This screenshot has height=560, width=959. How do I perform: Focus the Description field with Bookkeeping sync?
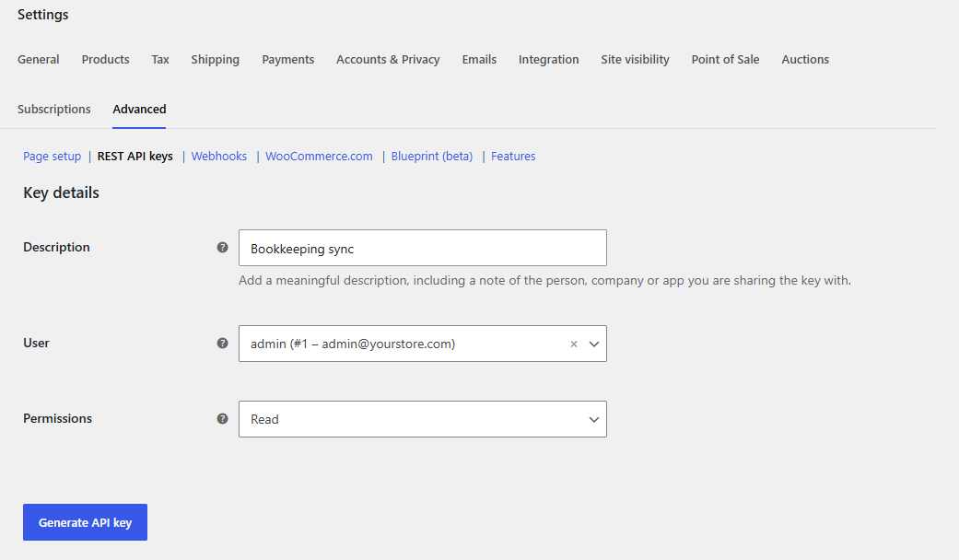click(423, 248)
